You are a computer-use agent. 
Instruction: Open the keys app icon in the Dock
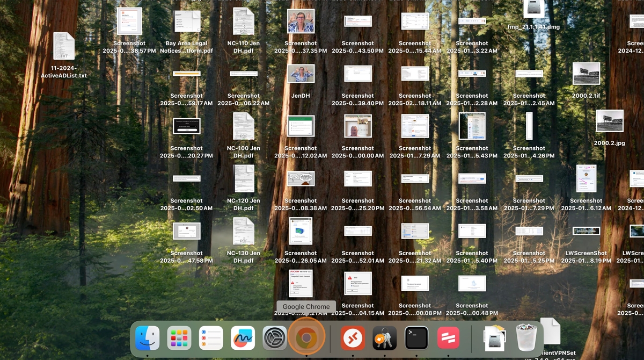[385, 338]
